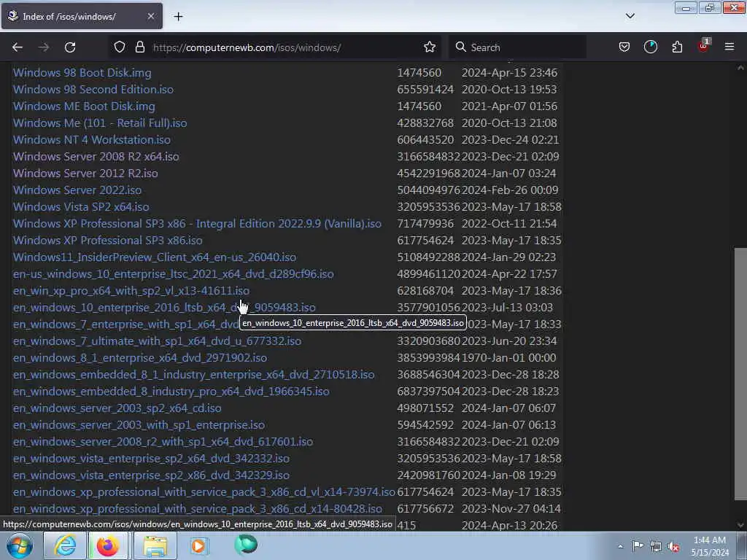747x560 pixels.
Task: Go back to the previous page
Action: [18, 47]
